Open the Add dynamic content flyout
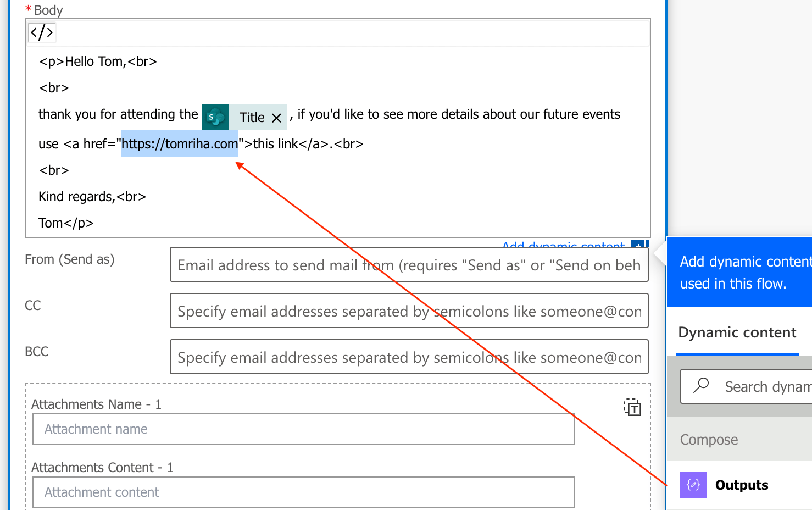 pyautogui.click(x=563, y=246)
